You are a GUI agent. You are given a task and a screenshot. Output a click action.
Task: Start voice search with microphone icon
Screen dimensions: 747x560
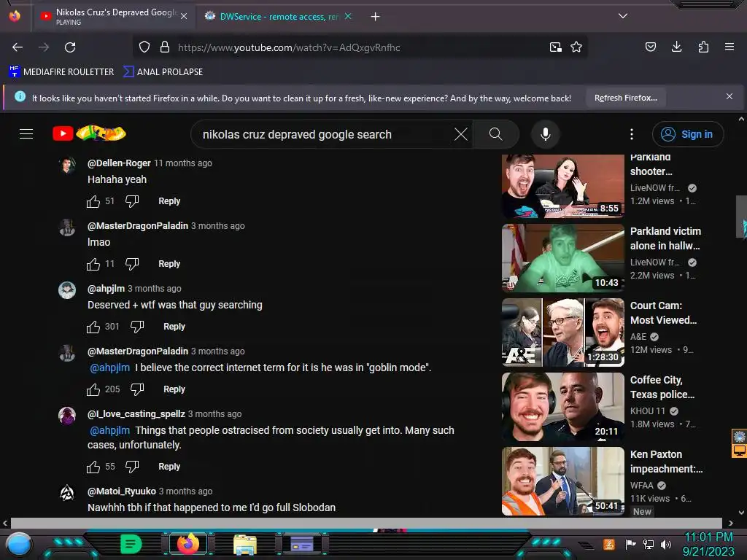click(546, 134)
